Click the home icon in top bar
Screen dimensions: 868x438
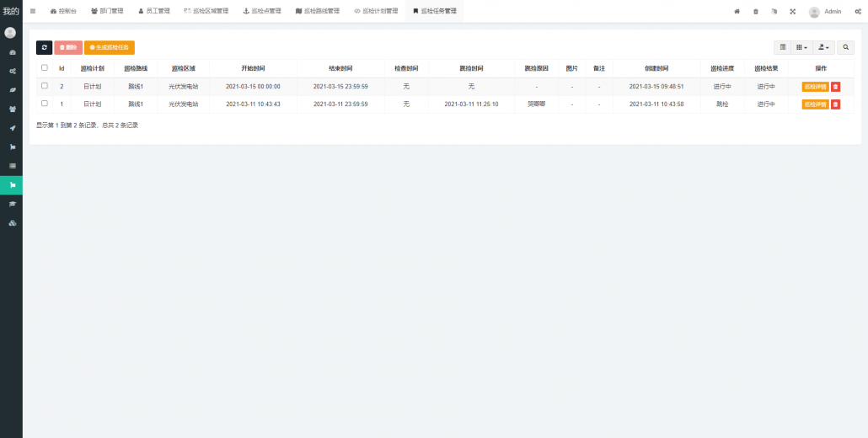(x=737, y=11)
